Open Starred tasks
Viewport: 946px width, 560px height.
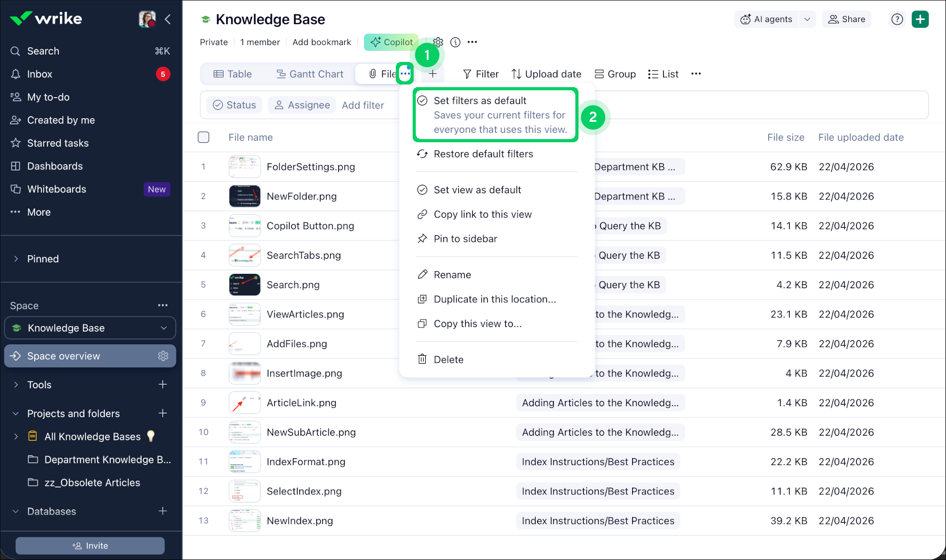[x=90, y=143]
